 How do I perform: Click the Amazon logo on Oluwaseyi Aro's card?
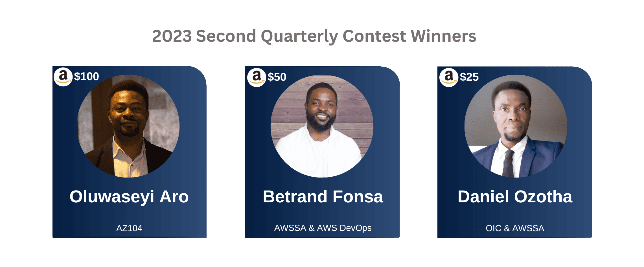pos(63,77)
